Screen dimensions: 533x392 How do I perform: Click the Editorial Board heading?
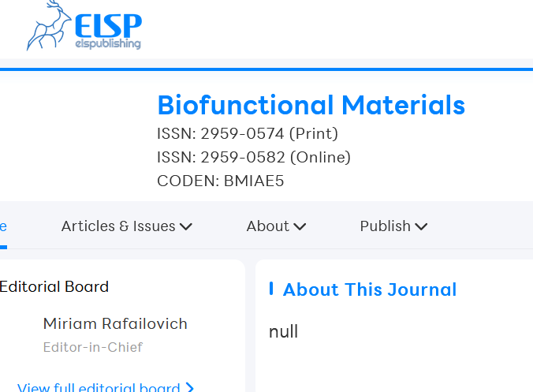pos(54,286)
